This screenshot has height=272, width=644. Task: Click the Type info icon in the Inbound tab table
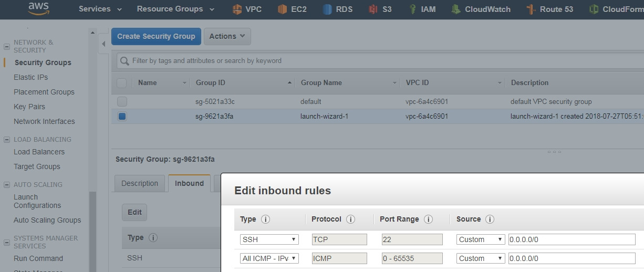pos(153,238)
